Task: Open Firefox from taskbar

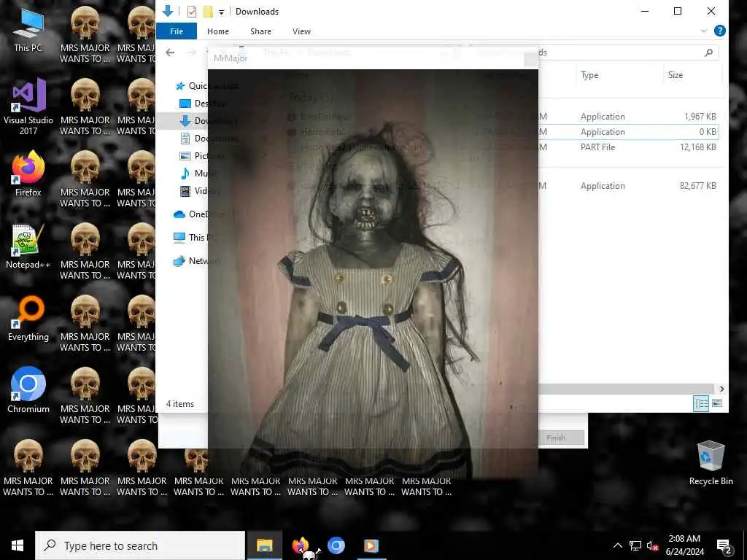Action: pos(301,545)
